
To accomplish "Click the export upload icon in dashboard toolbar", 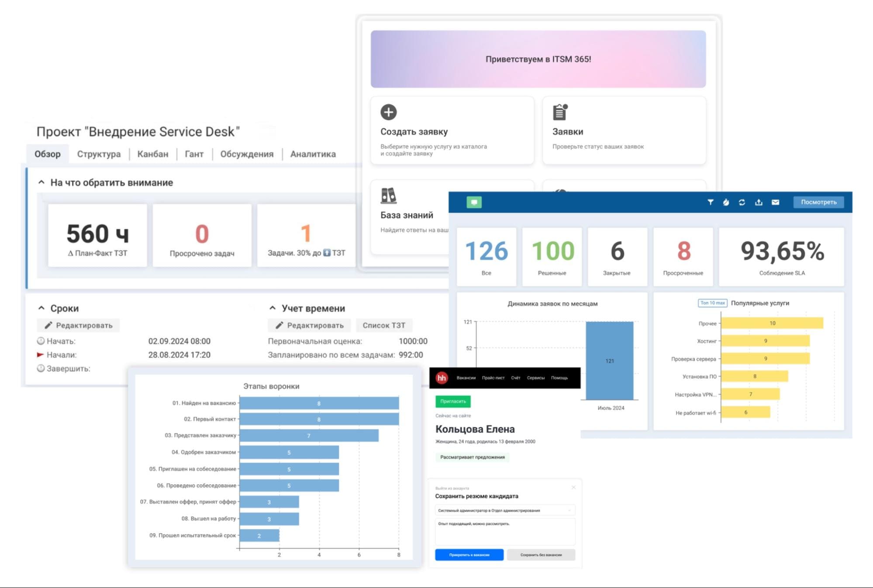I will click(759, 202).
